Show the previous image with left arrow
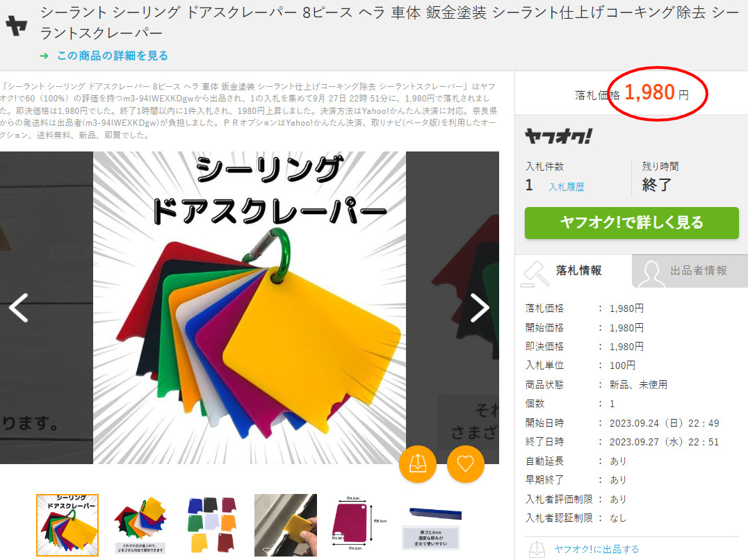 19,308
